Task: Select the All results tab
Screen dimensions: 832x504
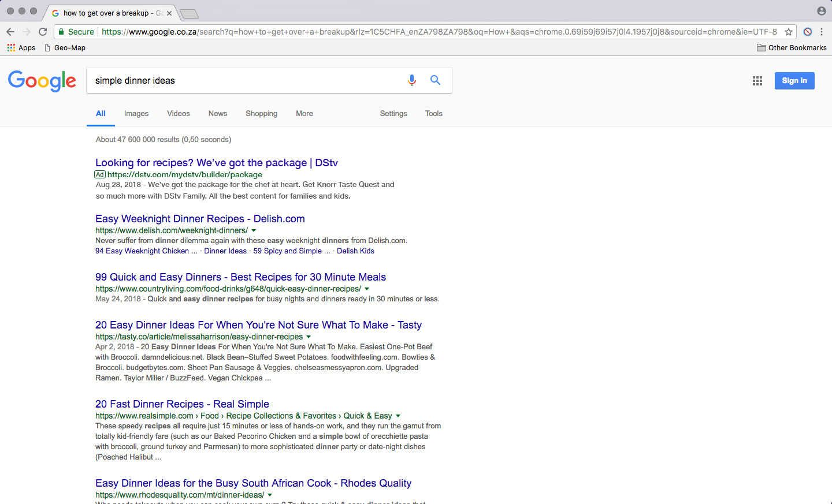Action: coord(101,114)
